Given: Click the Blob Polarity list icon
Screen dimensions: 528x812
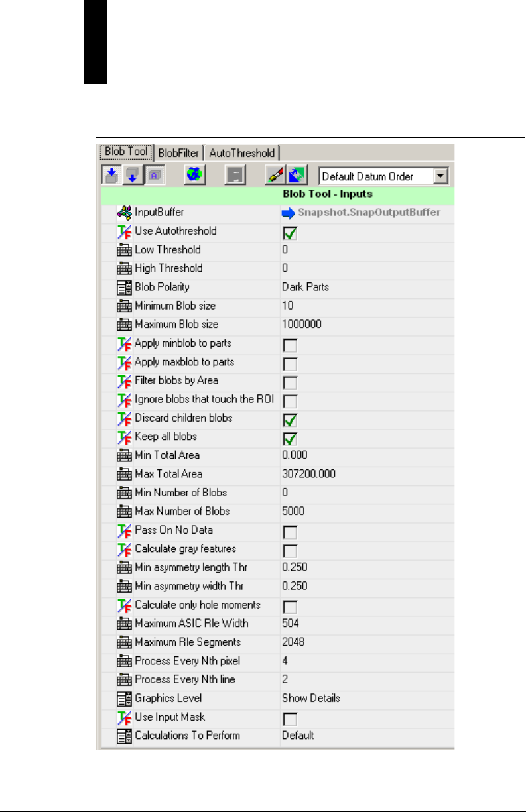Looking at the screenshot, I should click(x=124, y=288).
